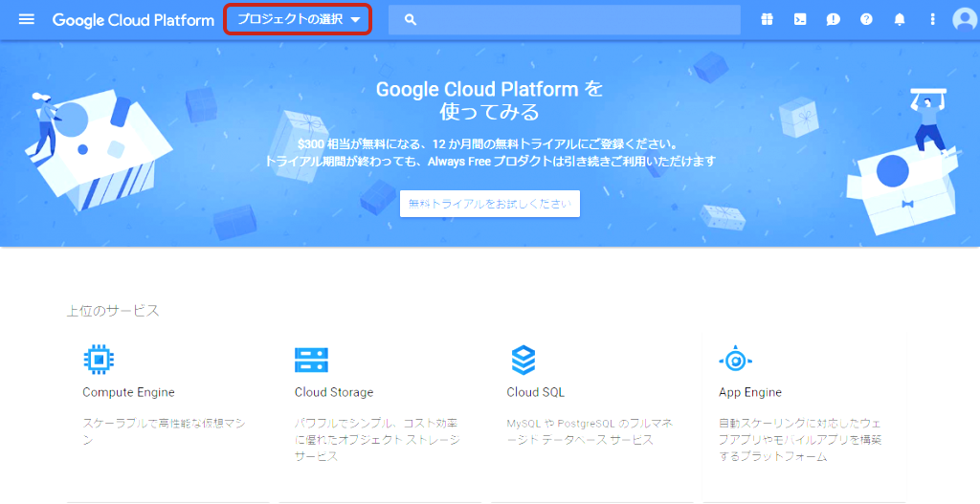Show notifications via the bell icon
The height and width of the screenshot is (504, 980).
coord(900,19)
